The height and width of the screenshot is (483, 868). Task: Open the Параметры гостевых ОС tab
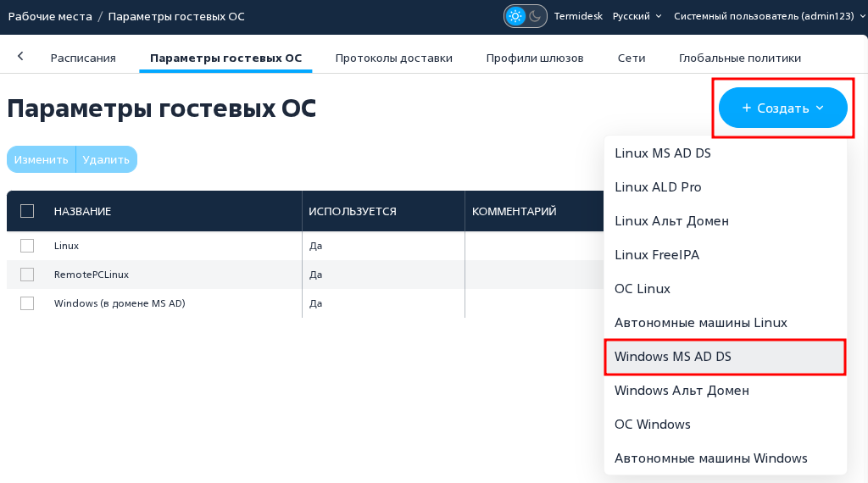pos(225,58)
